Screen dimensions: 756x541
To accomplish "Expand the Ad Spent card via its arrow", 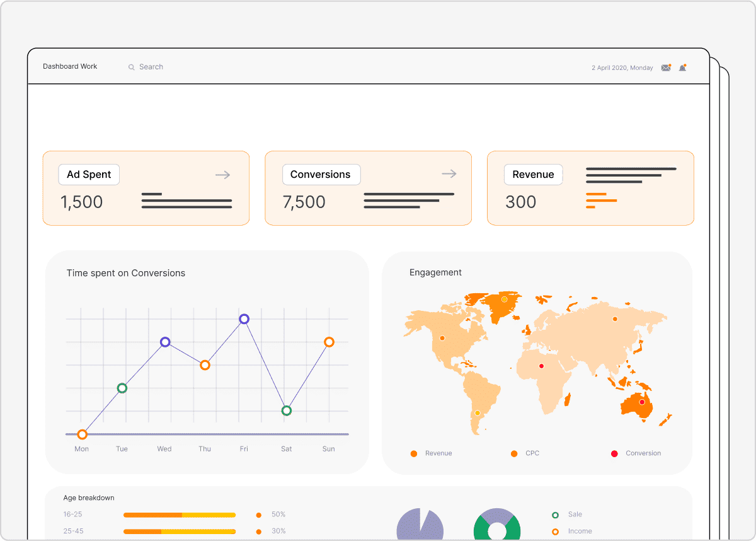I will click(222, 175).
